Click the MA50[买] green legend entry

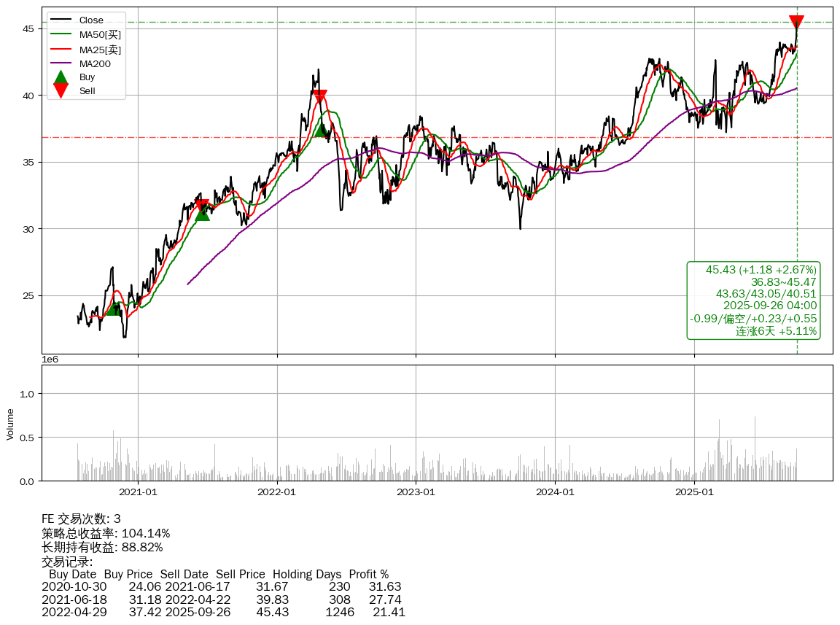pos(100,34)
